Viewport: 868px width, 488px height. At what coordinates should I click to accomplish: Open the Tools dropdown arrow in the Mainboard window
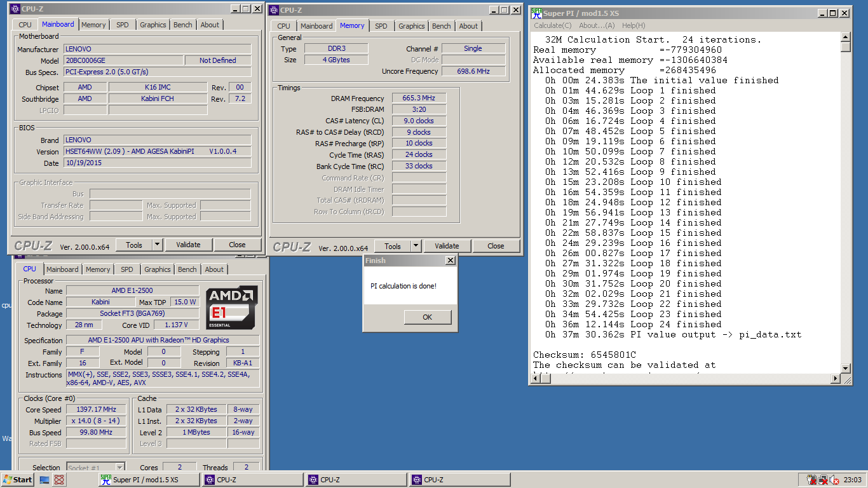pyautogui.click(x=157, y=245)
